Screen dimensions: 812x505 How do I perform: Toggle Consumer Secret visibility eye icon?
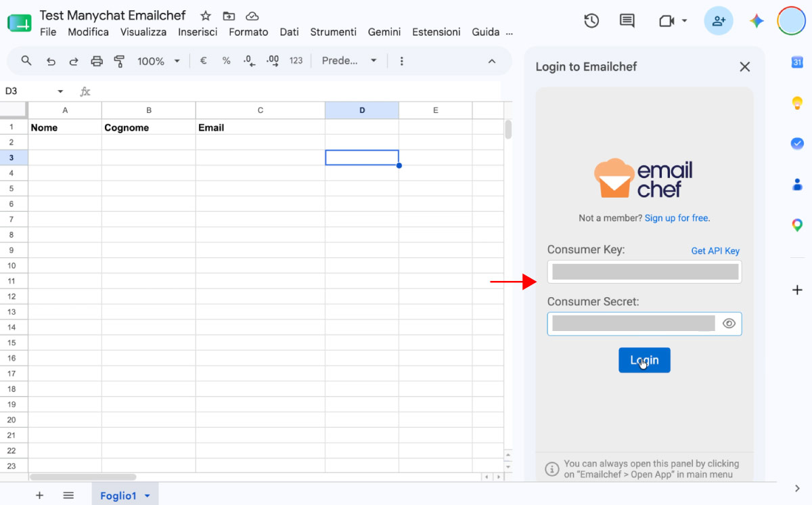pyautogui.click(x=729, y=324)
